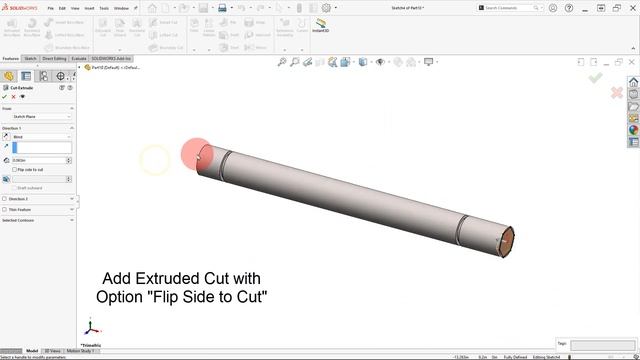Image resolution: width=640 pixels, height=360 pixels.
Task: Click the direction of extrusion selection box
Action: tap(42, 148)
